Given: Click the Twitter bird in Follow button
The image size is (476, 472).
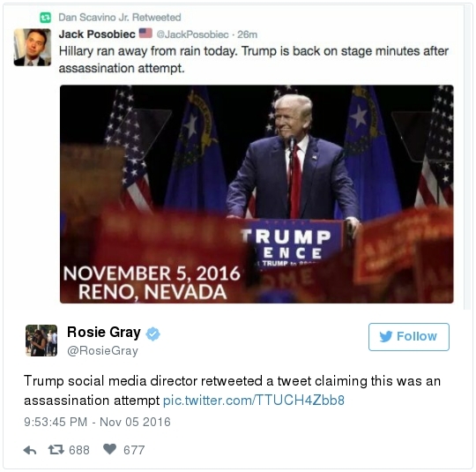Looking at the screenshot, I should click(385, 337).
